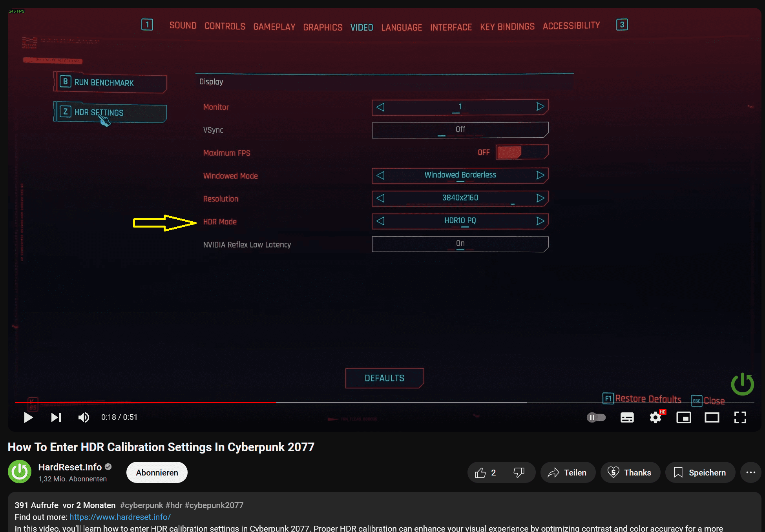Open the CONTROLS settings tab
765x532 pixels.
pos(225,26)
